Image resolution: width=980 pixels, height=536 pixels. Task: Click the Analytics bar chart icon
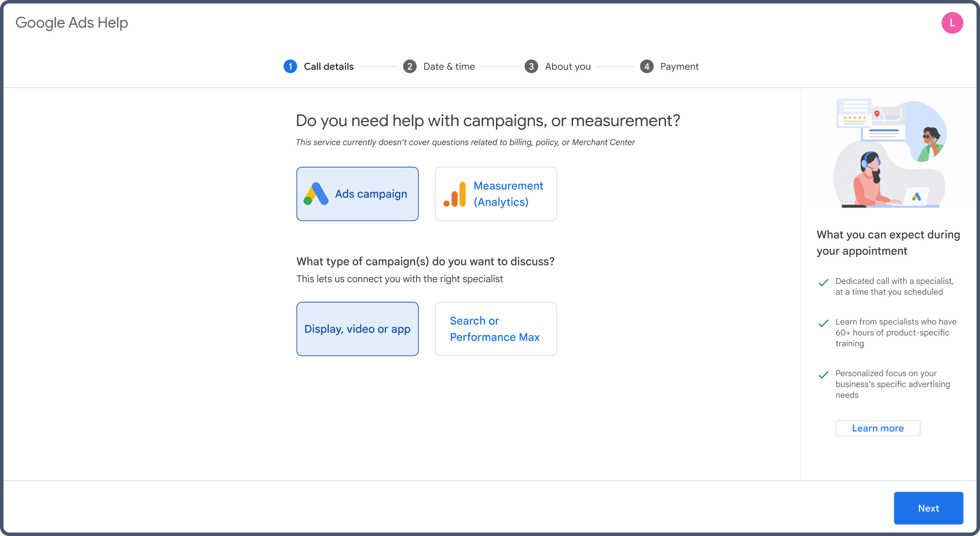click(x=455, y=194)
